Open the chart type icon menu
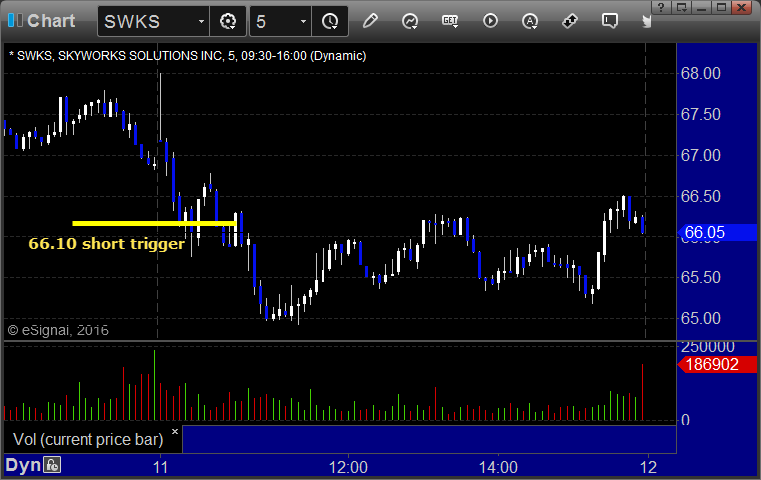The height and width of the screenshot is (480, 761). tap(410, 21)
